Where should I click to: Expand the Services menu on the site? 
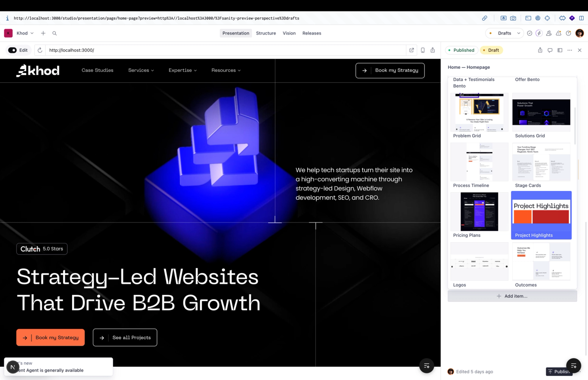pyautogui.click(x=141, y=70)
